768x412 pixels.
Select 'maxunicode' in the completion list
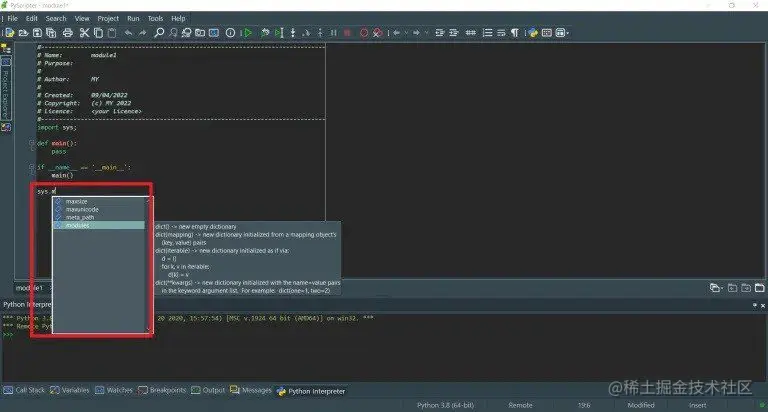pyautogui.click(x=99, y=209)
